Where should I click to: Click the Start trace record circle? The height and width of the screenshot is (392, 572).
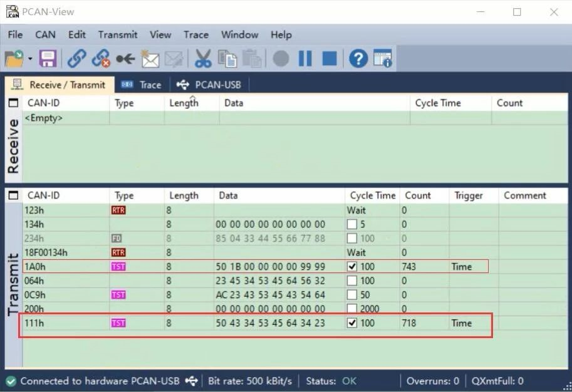[x=281, y=59]
